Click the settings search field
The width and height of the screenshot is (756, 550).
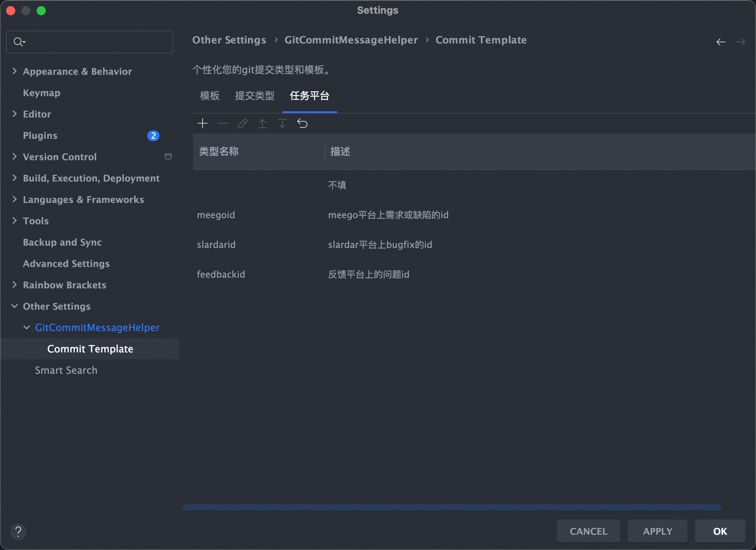95,42
